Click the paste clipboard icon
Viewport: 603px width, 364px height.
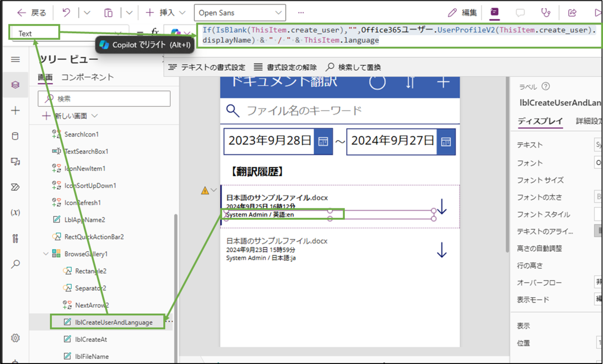click(x=109, y=13)
